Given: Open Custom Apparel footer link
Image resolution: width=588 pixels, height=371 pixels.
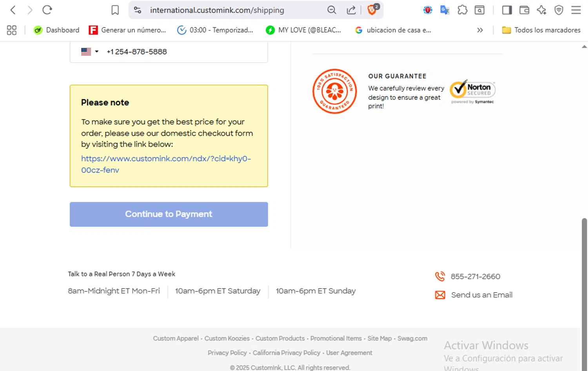Looking at the screenshot, I should click(x=176, y=338).
